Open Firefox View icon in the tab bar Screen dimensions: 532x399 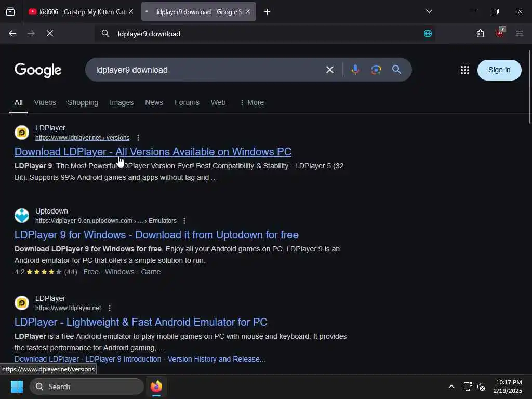pos(10,11)
